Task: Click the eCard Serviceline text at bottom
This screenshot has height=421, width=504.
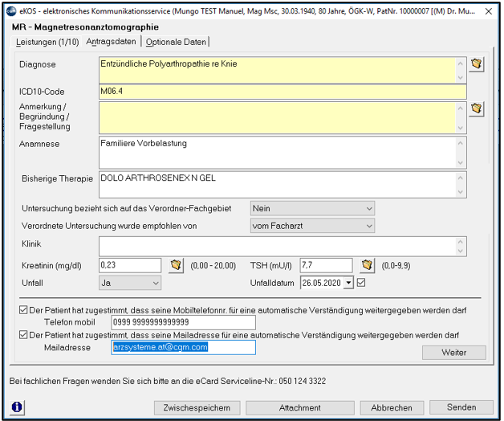Action: (168, 381)
